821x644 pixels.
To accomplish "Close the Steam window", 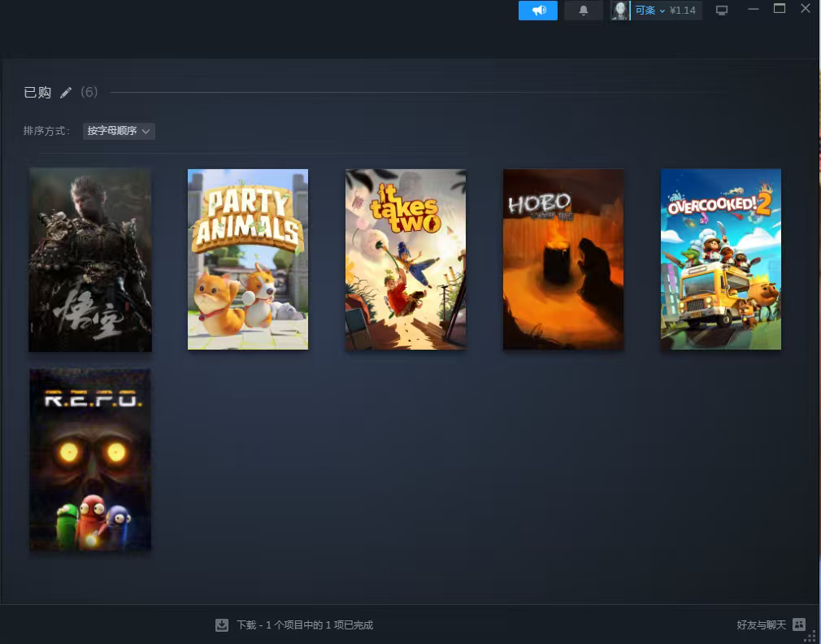I will (x=806, y=8).
